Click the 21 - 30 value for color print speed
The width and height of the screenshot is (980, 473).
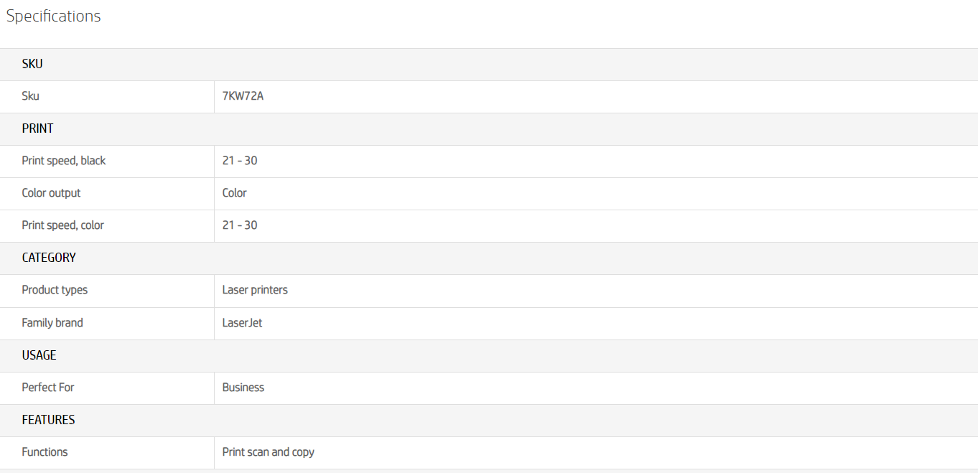point(240,225)
